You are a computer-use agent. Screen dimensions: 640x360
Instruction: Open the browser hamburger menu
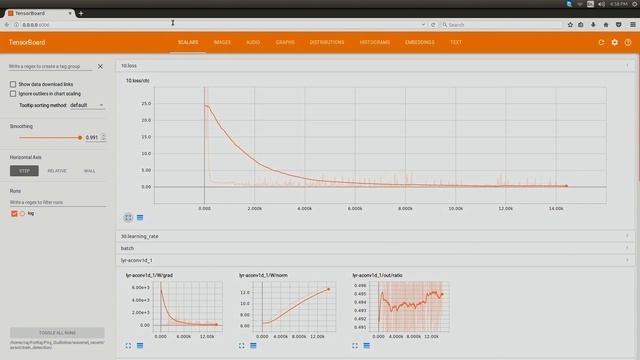633,25
